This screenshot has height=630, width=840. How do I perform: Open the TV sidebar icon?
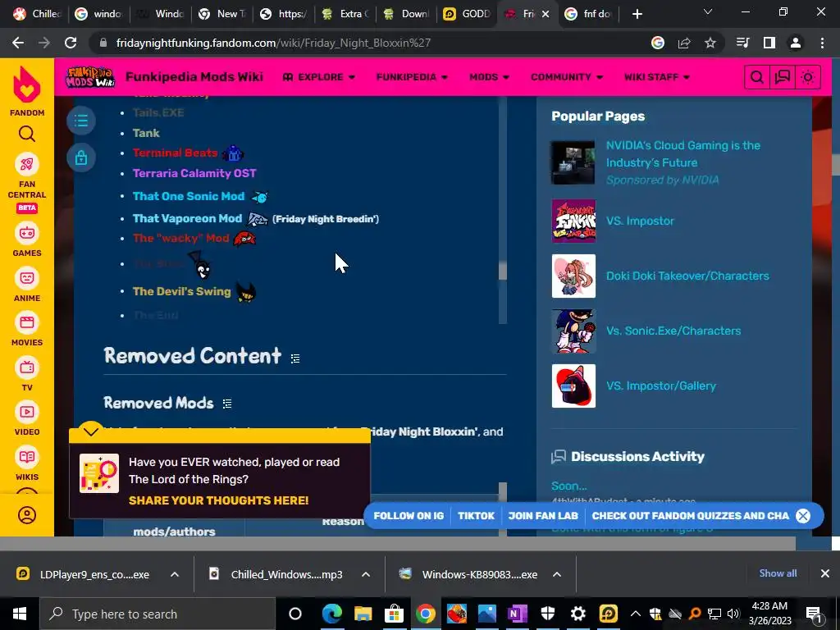27,367
